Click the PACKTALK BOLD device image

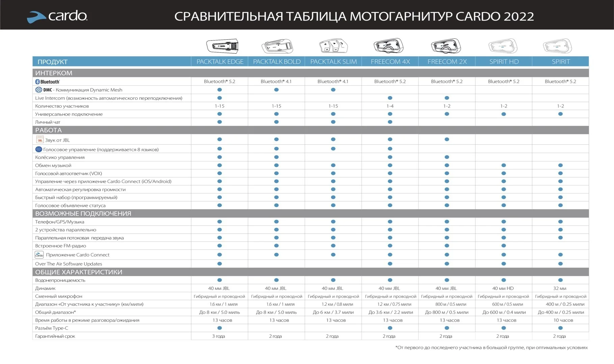[277, 47]
